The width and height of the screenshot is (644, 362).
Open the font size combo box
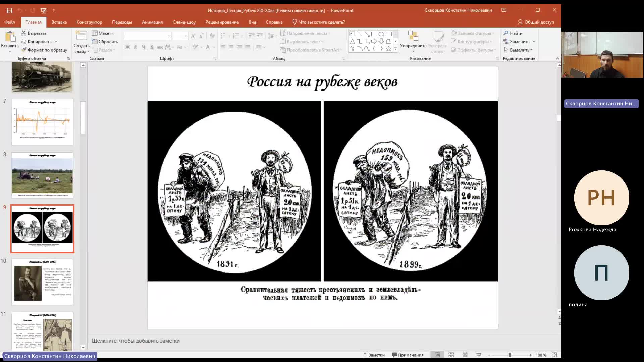point(180,36)
